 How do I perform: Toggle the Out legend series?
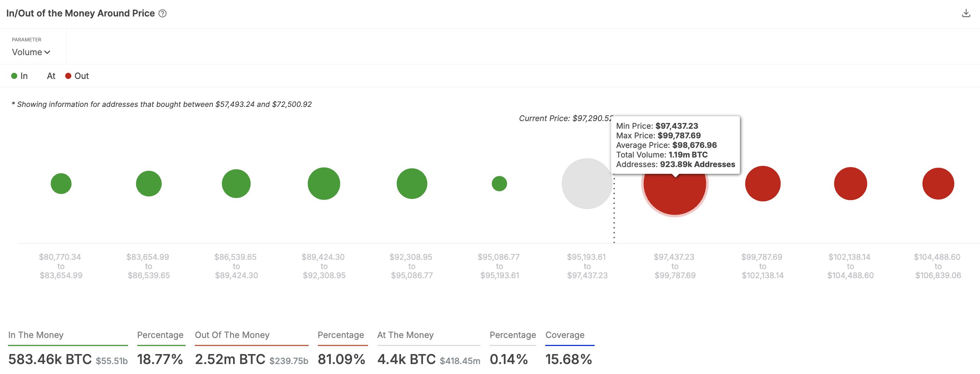pyautogui.click(x=77, y=76)
